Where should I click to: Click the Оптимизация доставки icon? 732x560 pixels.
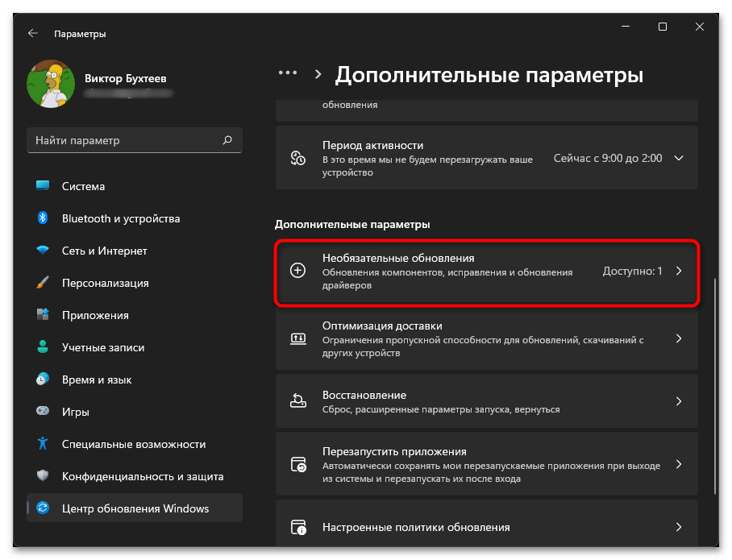[x=297, y=338]
